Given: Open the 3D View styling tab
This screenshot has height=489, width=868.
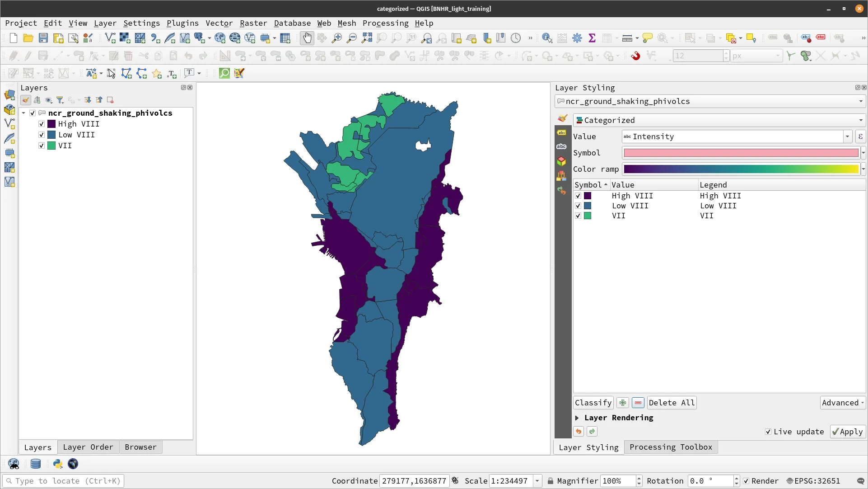Looking at the screenshot, I should [561, 161].
